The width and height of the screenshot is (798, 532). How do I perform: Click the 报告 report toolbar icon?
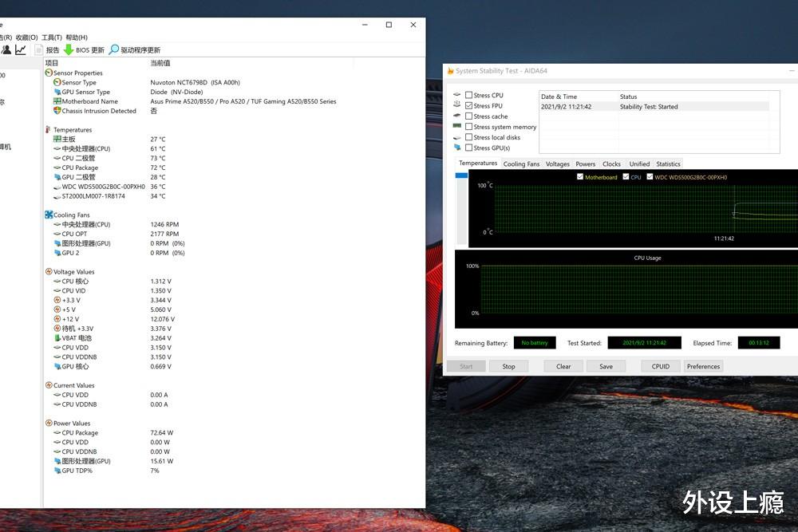39,49
